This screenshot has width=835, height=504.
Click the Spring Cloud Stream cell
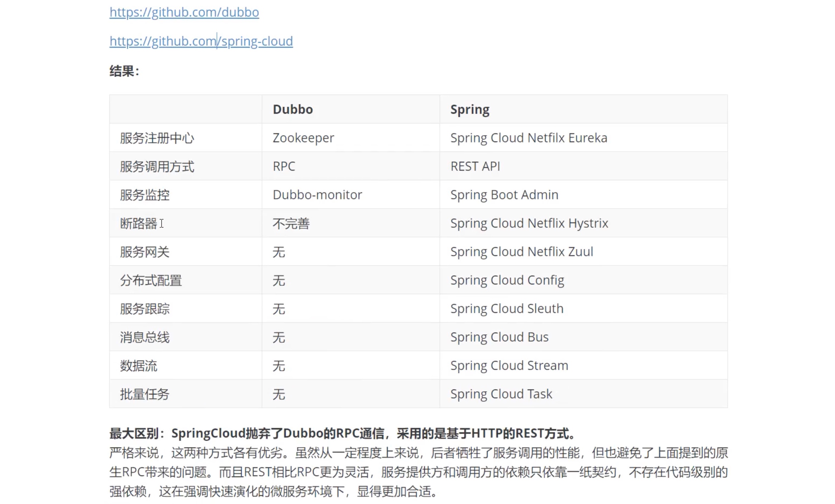click(x=509, y=366)
